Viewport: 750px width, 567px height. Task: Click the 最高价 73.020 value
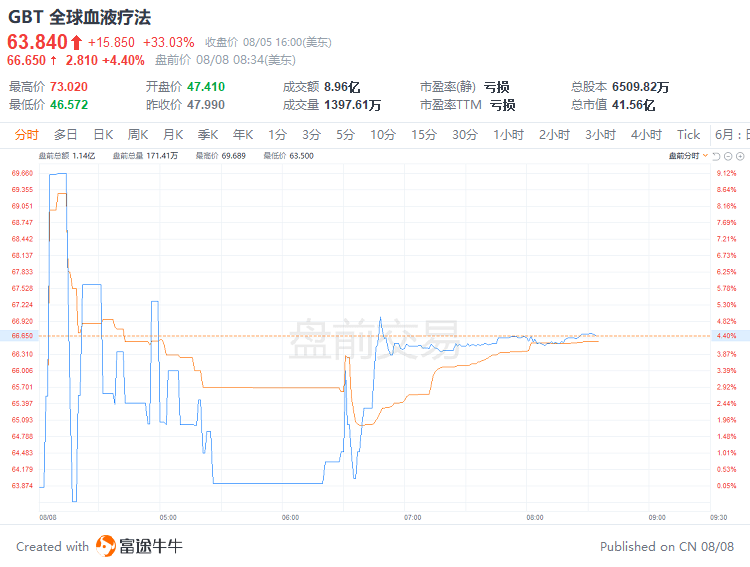[x=69, y=87]
